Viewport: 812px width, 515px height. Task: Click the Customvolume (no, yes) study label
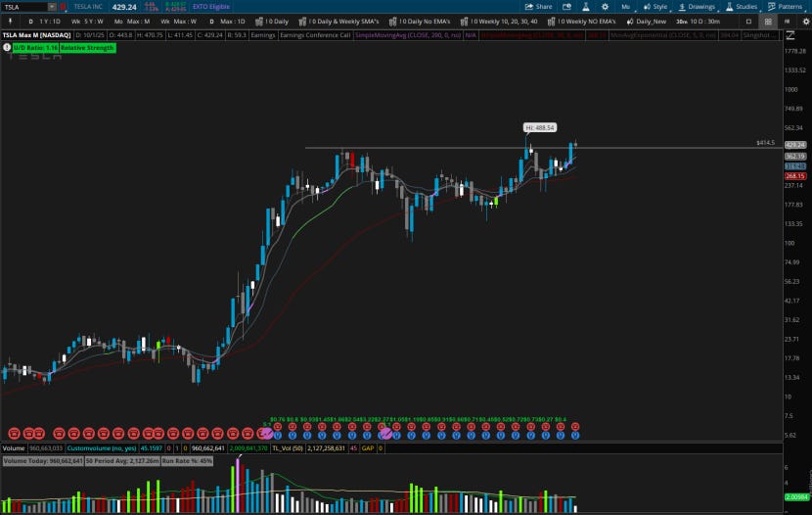[102, 448]
